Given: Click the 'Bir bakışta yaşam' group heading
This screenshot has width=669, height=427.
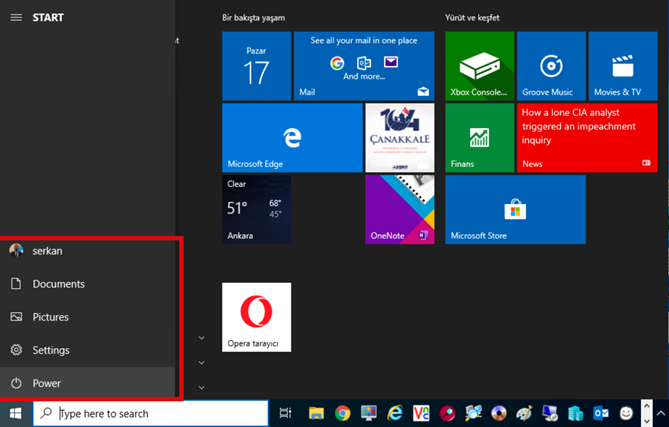Looking at the screenshot, I should 253,18.
